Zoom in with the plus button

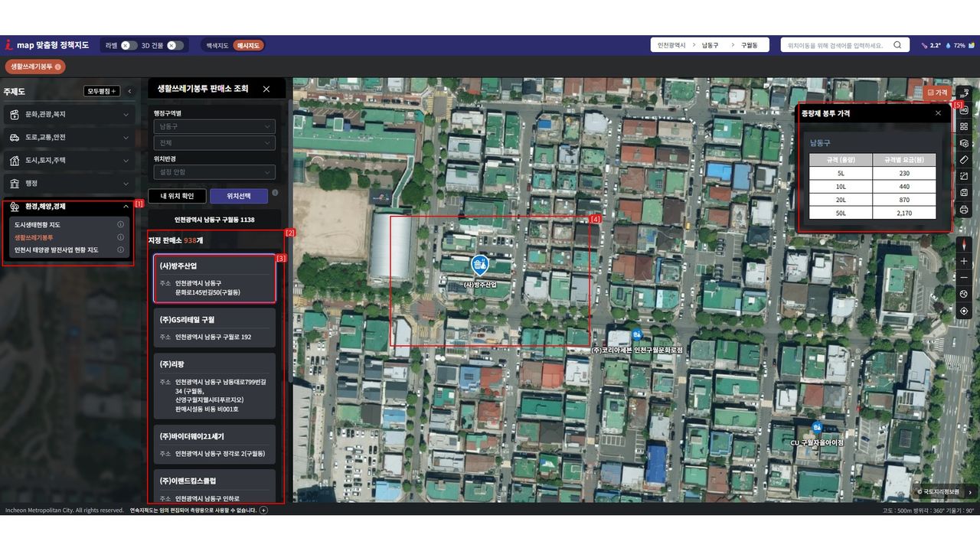(964, 261)
